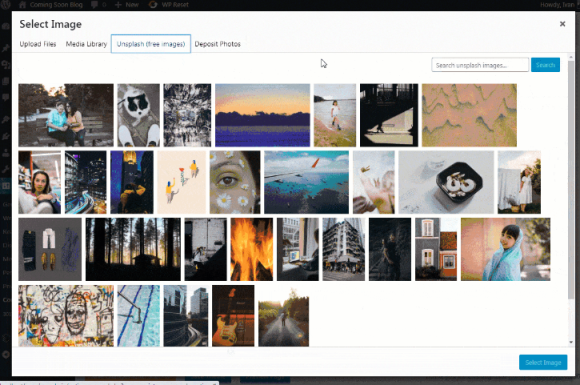The height and width of the screenshot is (385, 580).
Task: Choose the electric guitar photo
Action: (x=233, y=315)
